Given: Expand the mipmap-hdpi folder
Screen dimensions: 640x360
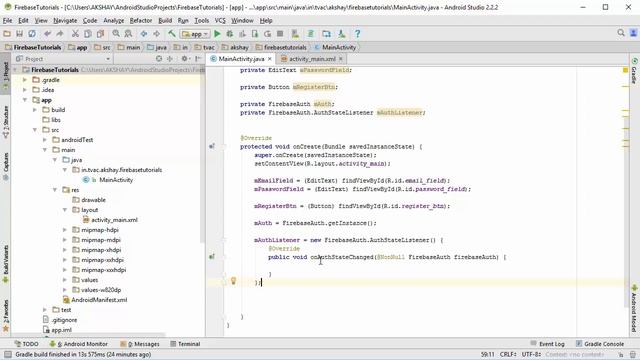Looking at the screenshot, I should point(65,230).
